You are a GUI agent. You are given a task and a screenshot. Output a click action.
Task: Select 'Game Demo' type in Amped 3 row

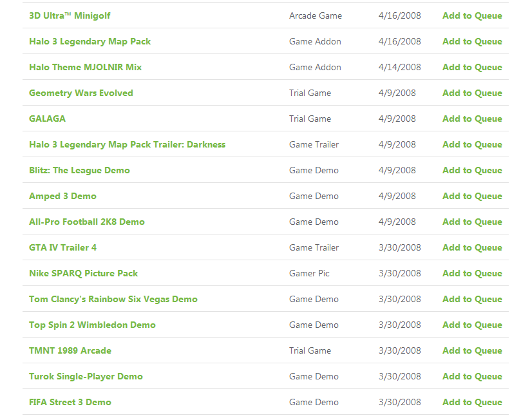(314, 196)
